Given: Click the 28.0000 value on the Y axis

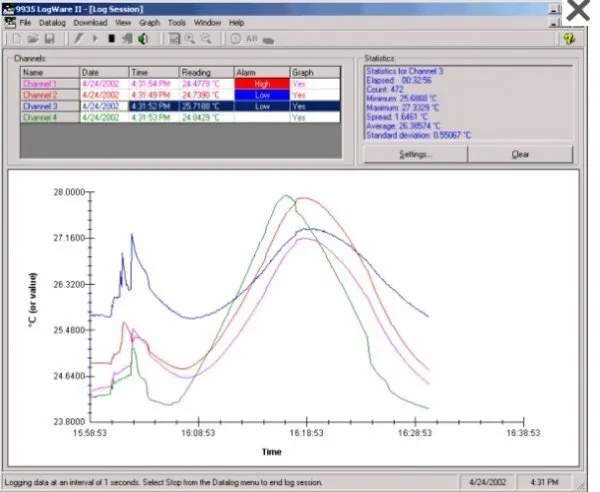Looking at the screenshot, I should coord(69,192).
